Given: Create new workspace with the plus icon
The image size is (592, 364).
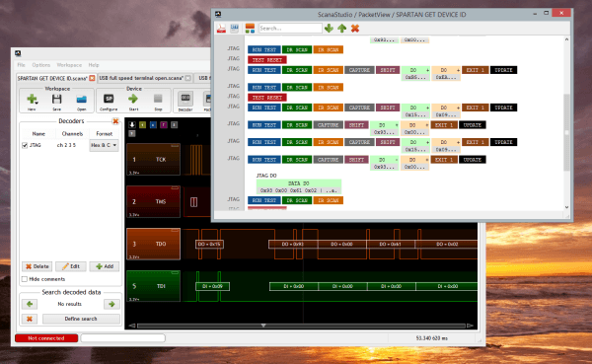Looking at the screenshot, I should [31, 100].
